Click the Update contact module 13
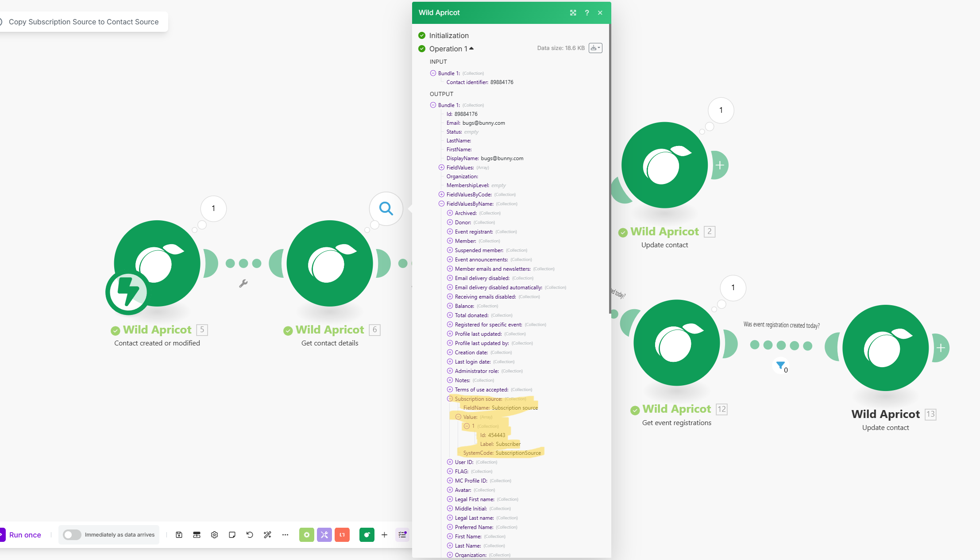 tap(886, 348)
